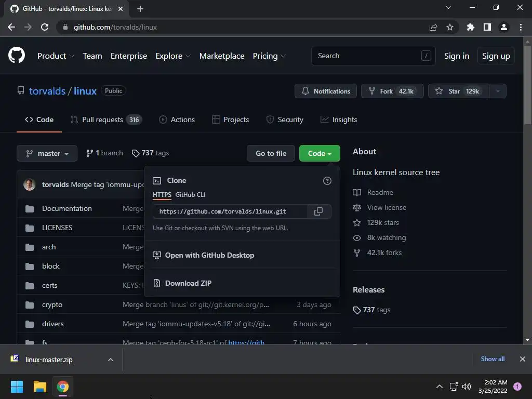Star the linux repository
The height and width of the screenshot is (399, 532).
click(459, 91)
